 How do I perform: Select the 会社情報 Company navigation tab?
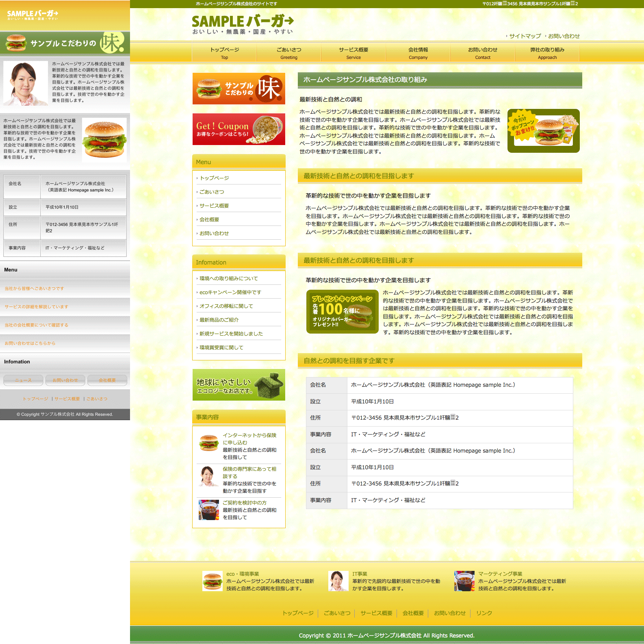coord(418,53)
